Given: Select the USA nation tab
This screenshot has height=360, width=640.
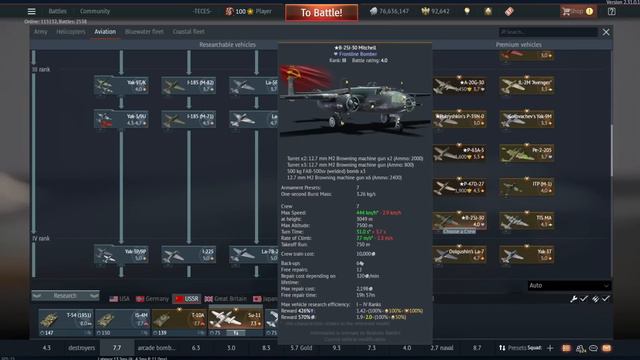Looking at the screenshot, I should pos(120,299).
